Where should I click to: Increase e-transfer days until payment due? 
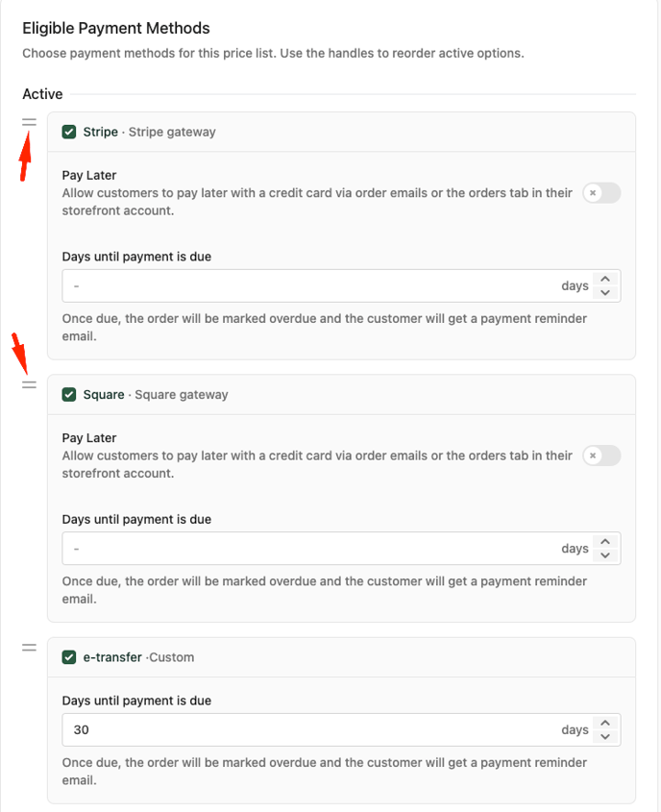pyautogui.click(x=605, y=724)
